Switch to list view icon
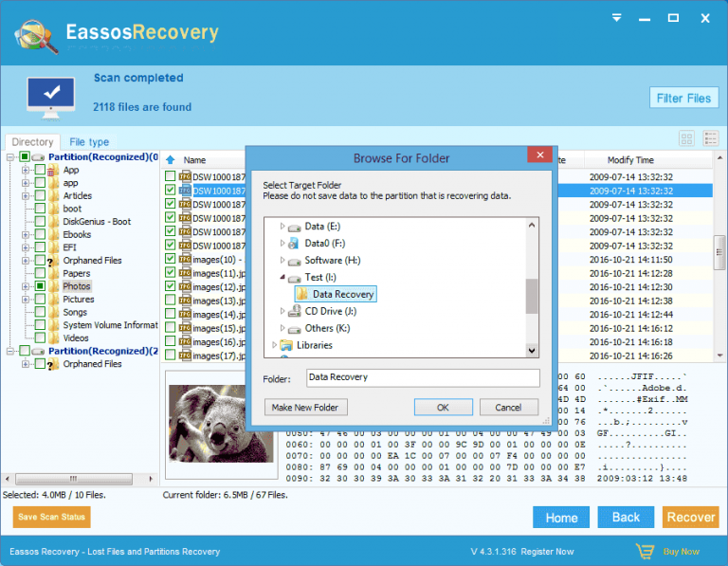The width and height of the screenshot is (728, 566). coord(710,138)
